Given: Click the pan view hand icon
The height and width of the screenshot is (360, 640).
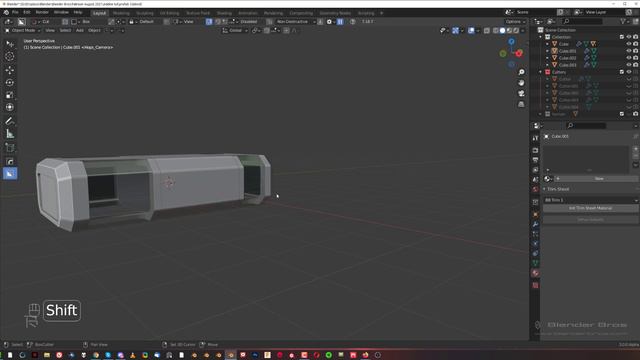Looking at the screenshot, I should pyautogui.click(x=521, y=83).
